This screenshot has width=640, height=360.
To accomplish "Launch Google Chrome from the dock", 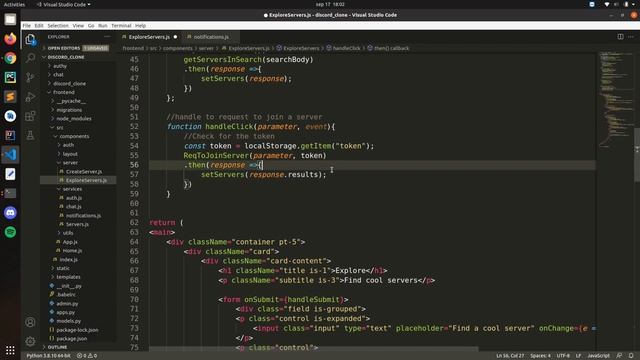I will [x=10, y=58].
